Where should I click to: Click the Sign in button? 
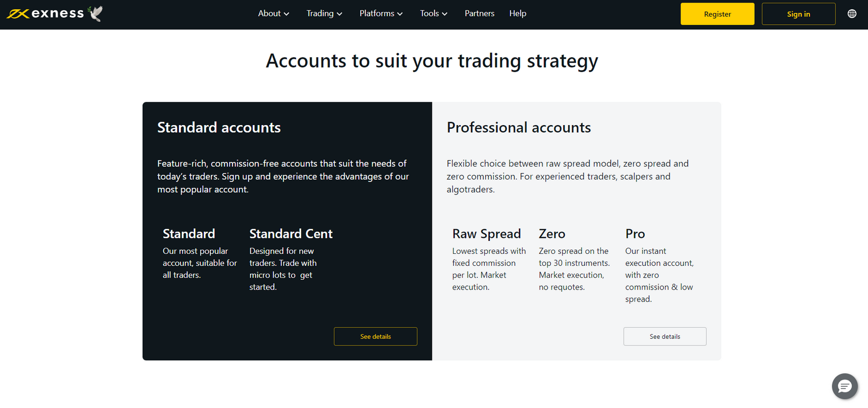(798, 14)
